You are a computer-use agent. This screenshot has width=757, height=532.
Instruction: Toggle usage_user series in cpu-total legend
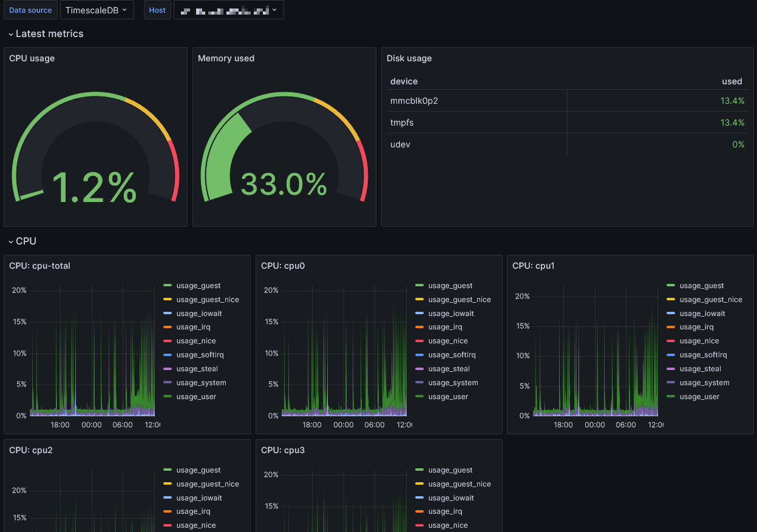(x=196, y=397)
